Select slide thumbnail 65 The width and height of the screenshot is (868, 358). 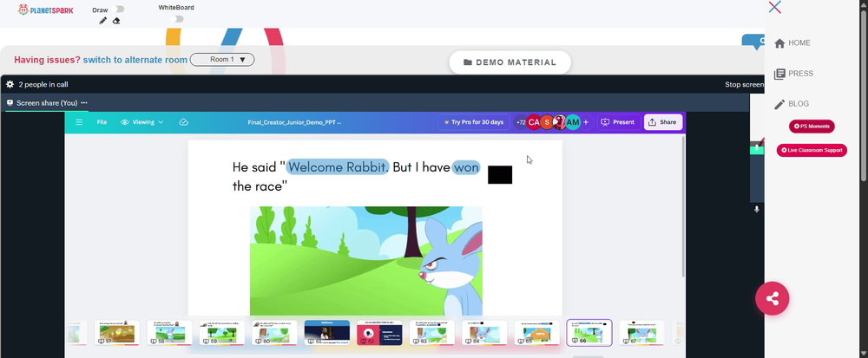(x=537, y=333)
